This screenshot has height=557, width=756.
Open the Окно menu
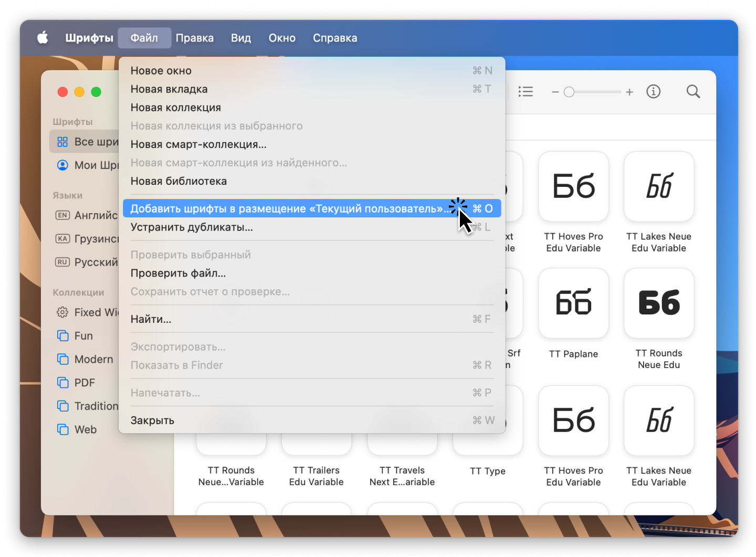point(282,38)
